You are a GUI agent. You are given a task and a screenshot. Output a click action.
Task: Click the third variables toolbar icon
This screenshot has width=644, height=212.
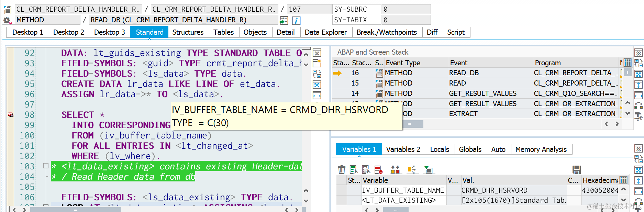(366, 169)
